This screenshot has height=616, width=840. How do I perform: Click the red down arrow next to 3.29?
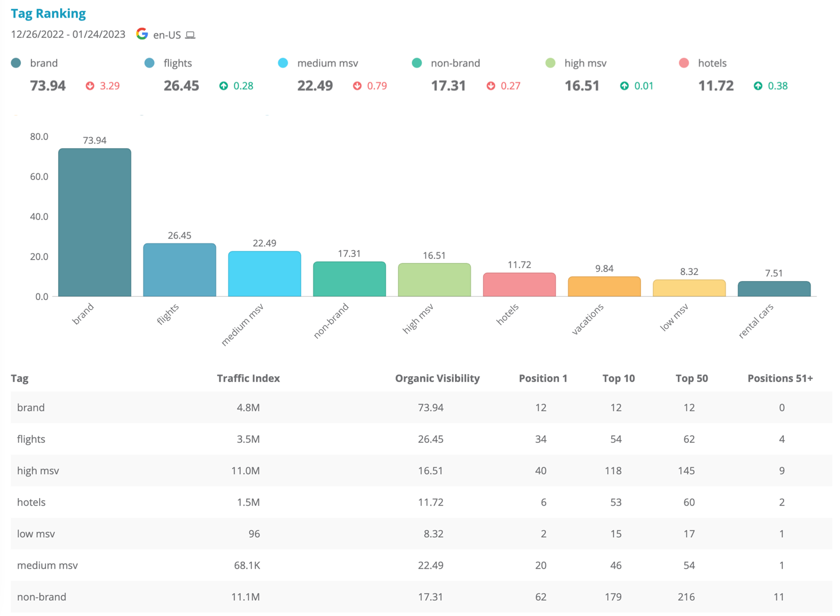point(90,86)
